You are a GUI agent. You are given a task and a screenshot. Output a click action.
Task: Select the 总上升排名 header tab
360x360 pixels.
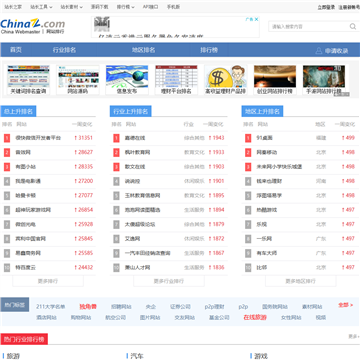click(x=18, y=111)
